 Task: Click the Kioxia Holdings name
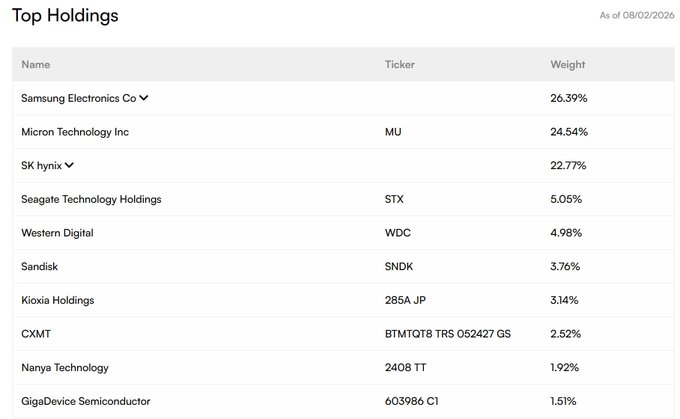pos(58,300)
